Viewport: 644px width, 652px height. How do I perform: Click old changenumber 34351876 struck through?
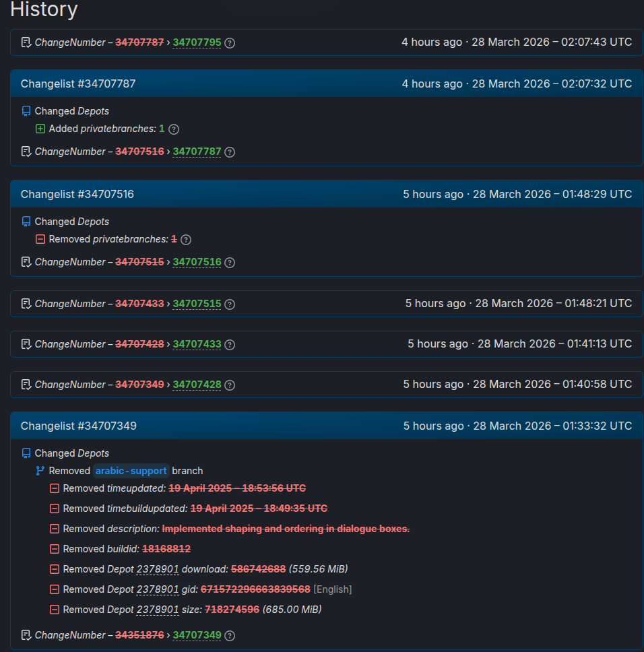tap(139, 635)
